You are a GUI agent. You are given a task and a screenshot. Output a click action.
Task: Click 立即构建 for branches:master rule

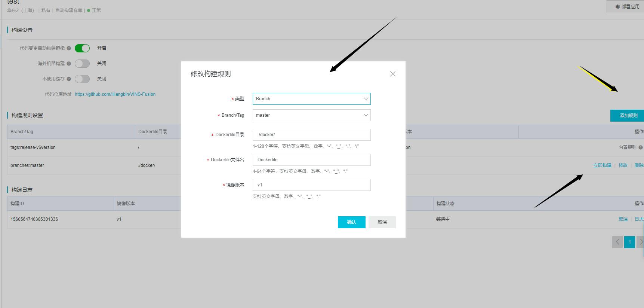click(603, 165)
